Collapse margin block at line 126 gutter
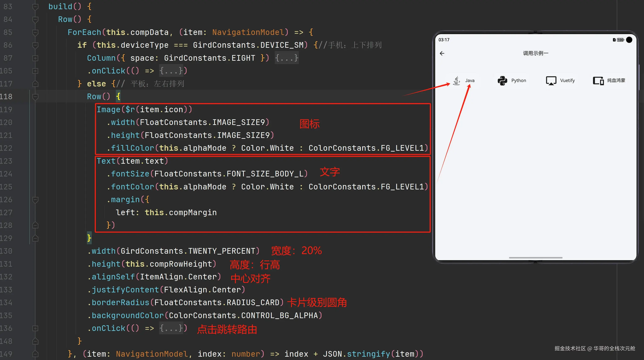This screenshot has width=644, height=360. pos(35,200)
